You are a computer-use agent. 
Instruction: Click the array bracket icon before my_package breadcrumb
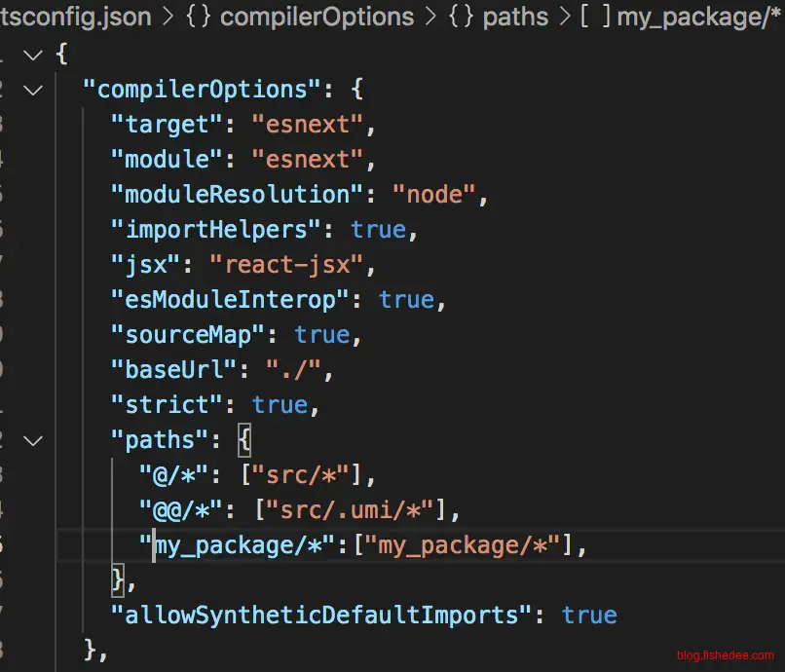coord(594,18)
